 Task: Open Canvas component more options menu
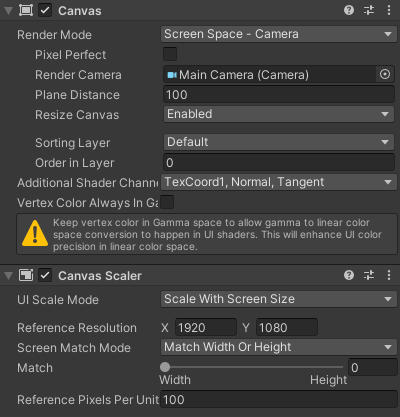389,10
